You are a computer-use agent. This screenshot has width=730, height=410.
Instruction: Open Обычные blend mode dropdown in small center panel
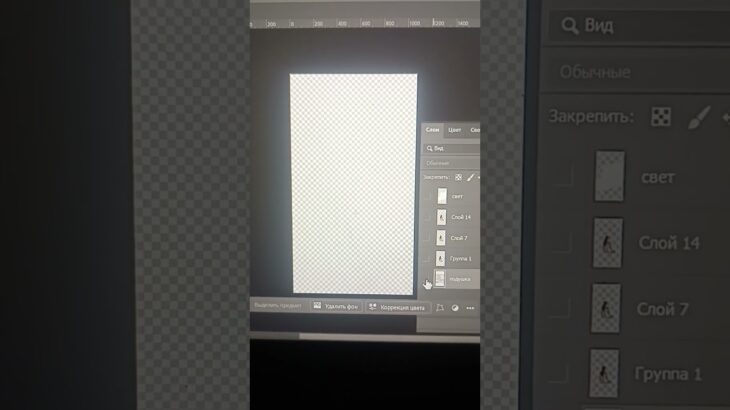[x=451, y=163]
